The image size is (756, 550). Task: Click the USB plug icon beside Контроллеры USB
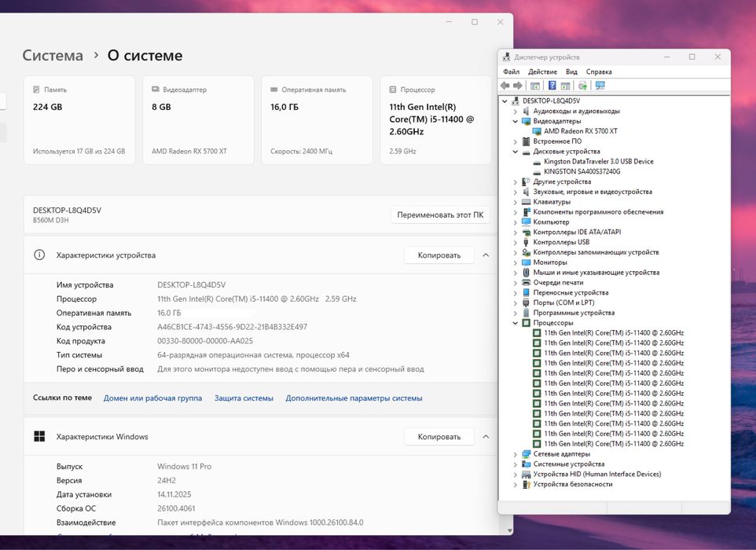(526, 242)
